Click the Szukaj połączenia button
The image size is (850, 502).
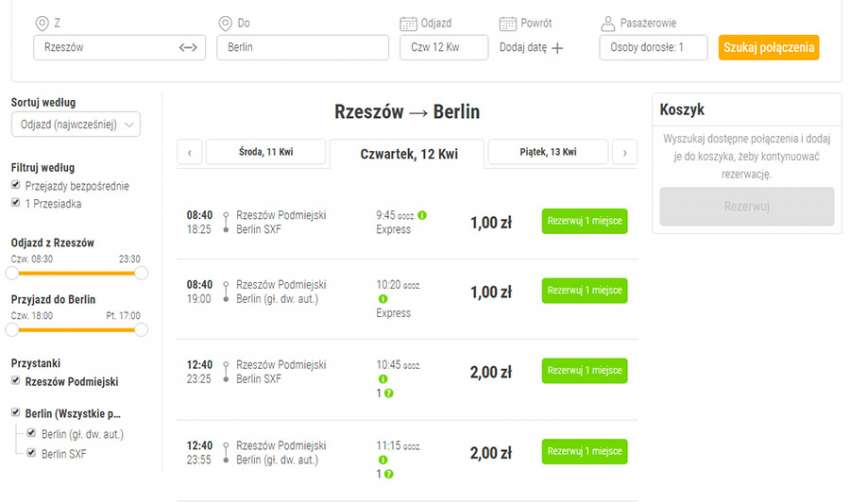click(x=768, y=48)
